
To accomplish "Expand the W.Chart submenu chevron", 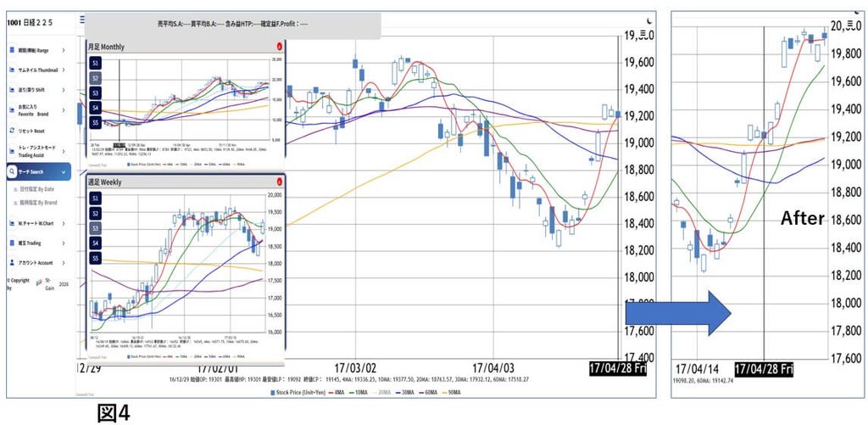I will [64, 223].
